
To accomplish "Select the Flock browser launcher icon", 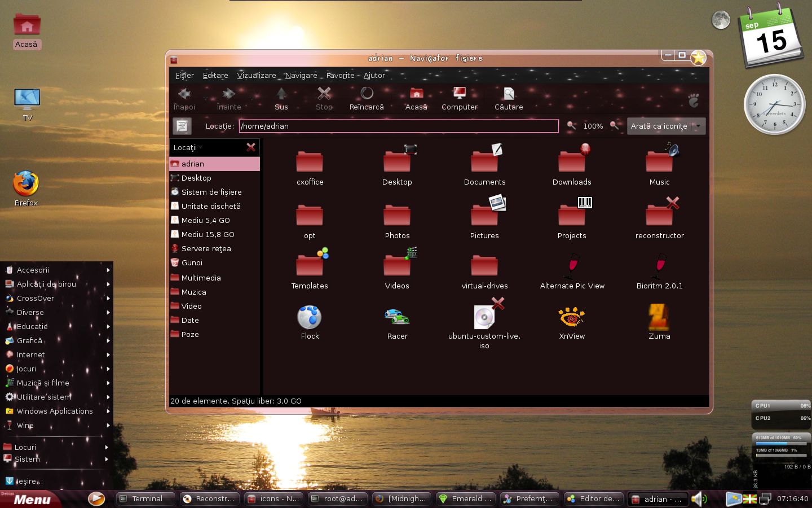I will [x=310, y=317].
